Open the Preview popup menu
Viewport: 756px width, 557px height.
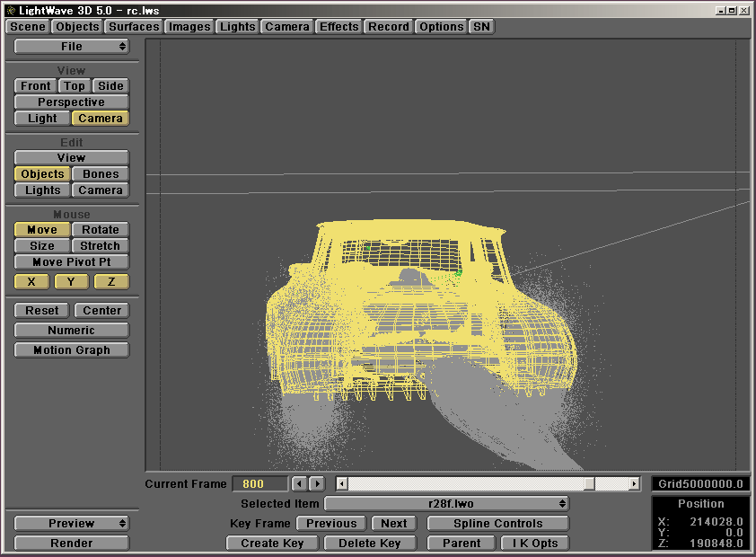(x=71, y=524)
